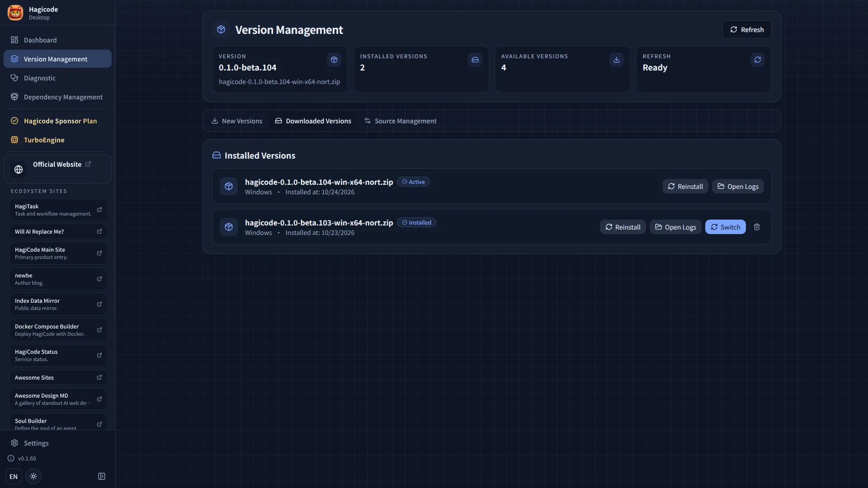
Task: Click the Version Management header package icon
Action: click(x=221, y=29)
